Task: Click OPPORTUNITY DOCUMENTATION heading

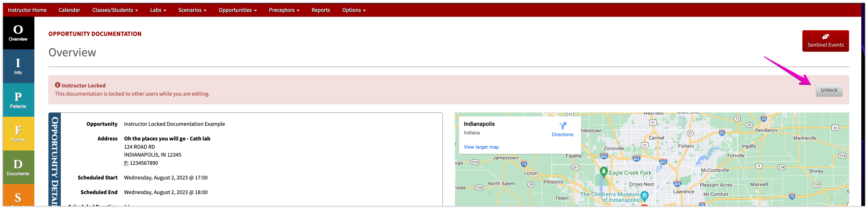Action: point(95,34)
